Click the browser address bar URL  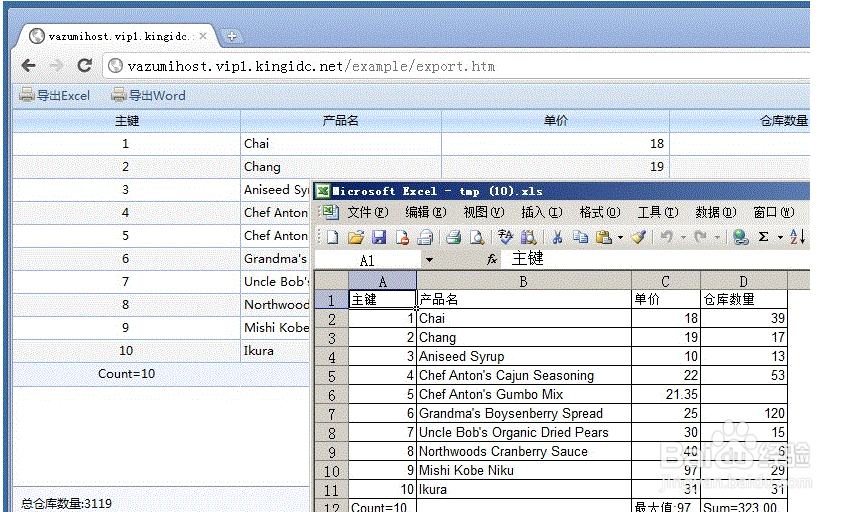pos(312,66)
